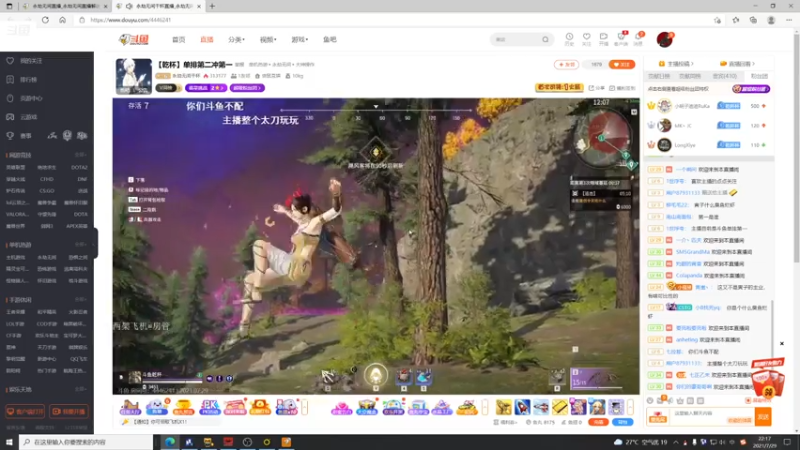Expand the 视频 video dropdown
The height and width of the screenshot is (450, 800).
coord(268,39)
